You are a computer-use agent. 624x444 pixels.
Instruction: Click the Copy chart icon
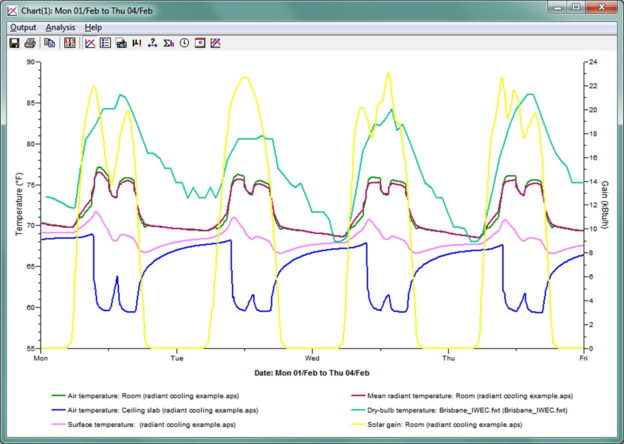pyautogui.click(x=49, y=44)
